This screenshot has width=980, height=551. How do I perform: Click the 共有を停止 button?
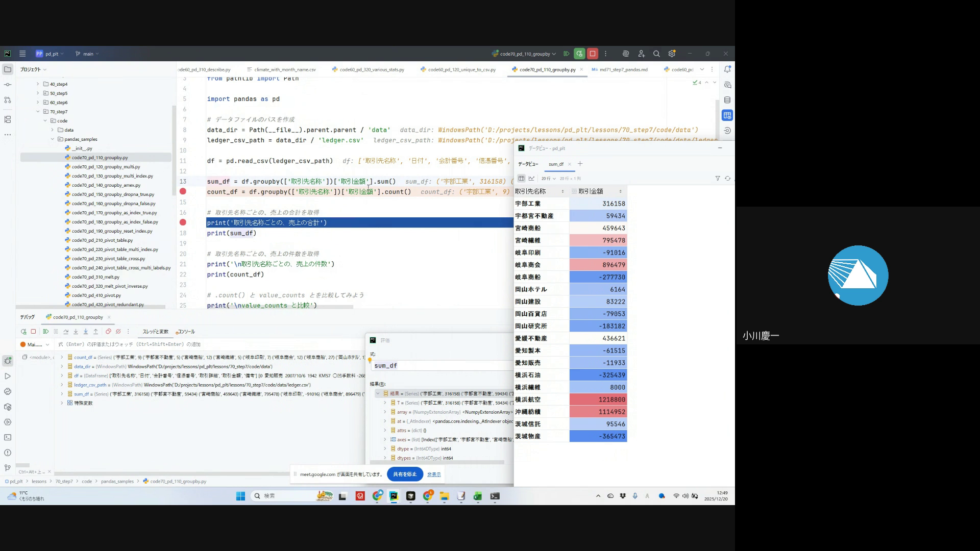pyautogui.click(x=405, y=474)
